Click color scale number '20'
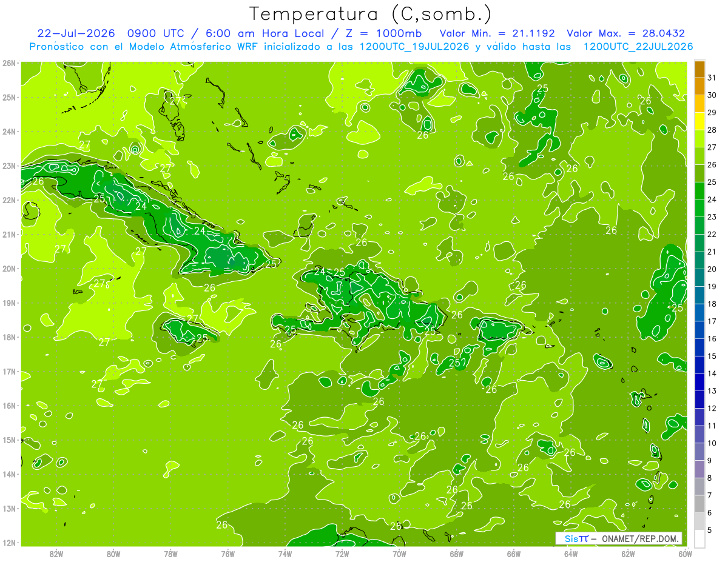The width and height of the screenshot is (728, 562). pyautogui.click(x=712, y=269)
